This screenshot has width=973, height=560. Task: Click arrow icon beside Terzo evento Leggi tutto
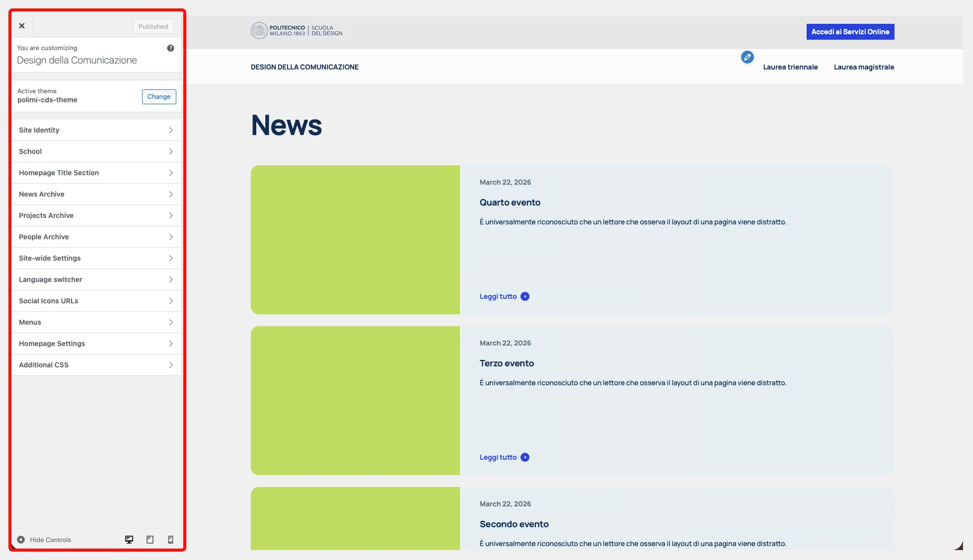click(525, 457)
